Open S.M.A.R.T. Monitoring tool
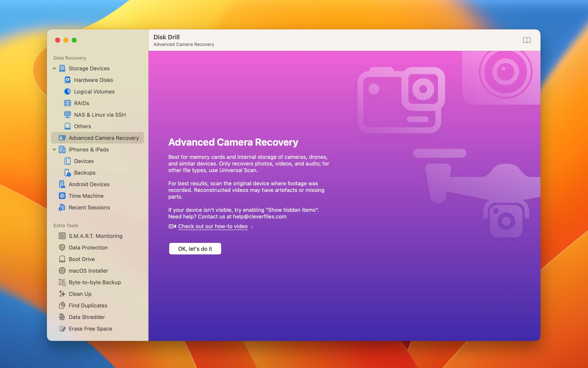 [97, 236]
